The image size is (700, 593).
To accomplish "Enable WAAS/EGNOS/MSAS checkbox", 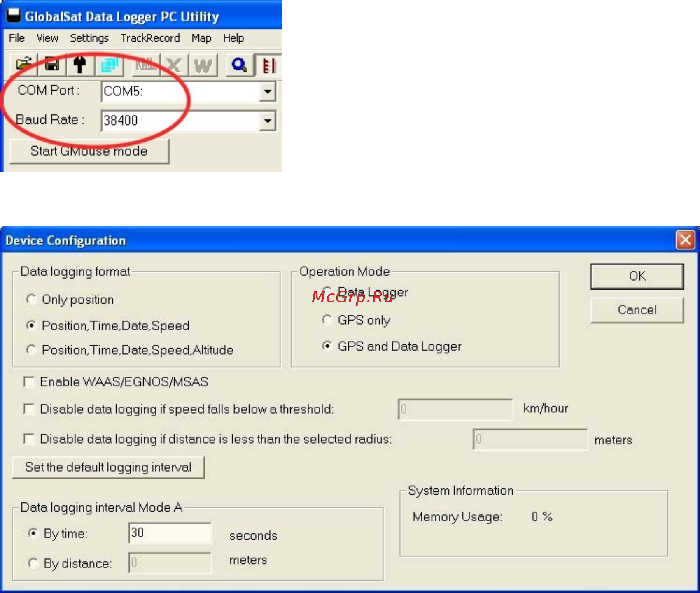I will click(x=116, y=382).
